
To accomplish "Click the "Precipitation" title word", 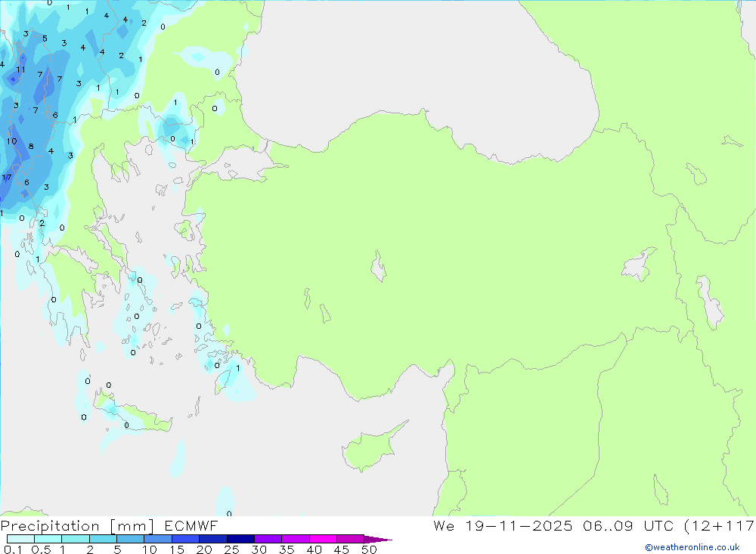I will click(x=50, y=526).
